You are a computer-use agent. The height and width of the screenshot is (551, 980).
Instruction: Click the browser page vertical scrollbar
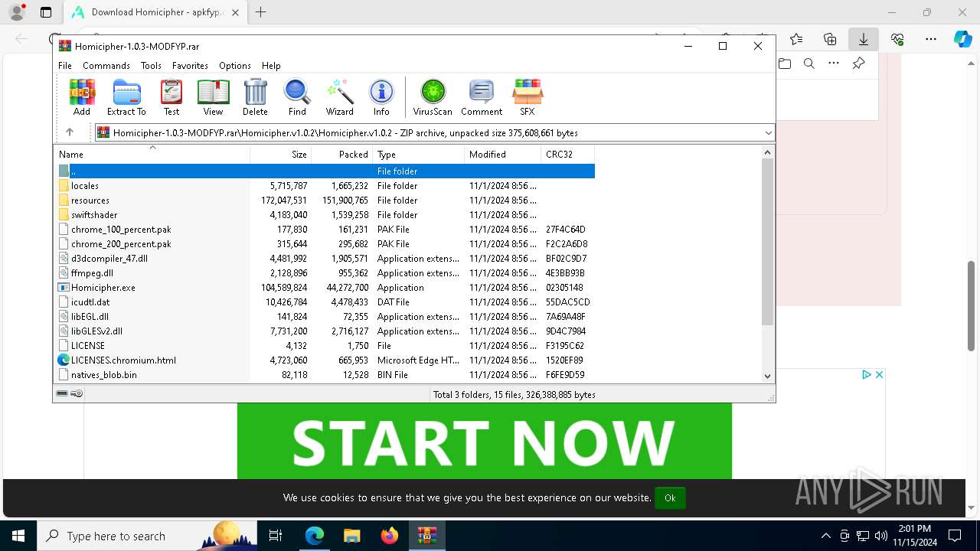(x=972, y=305)
